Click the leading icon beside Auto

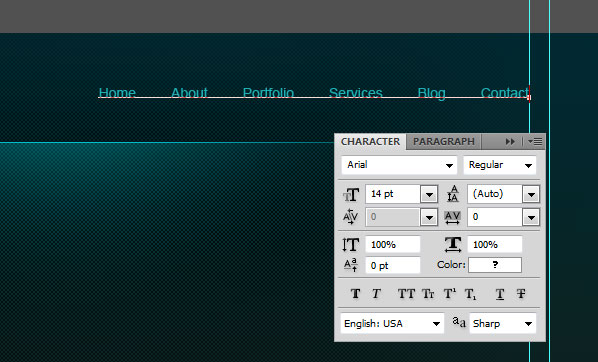pos(453,194)
